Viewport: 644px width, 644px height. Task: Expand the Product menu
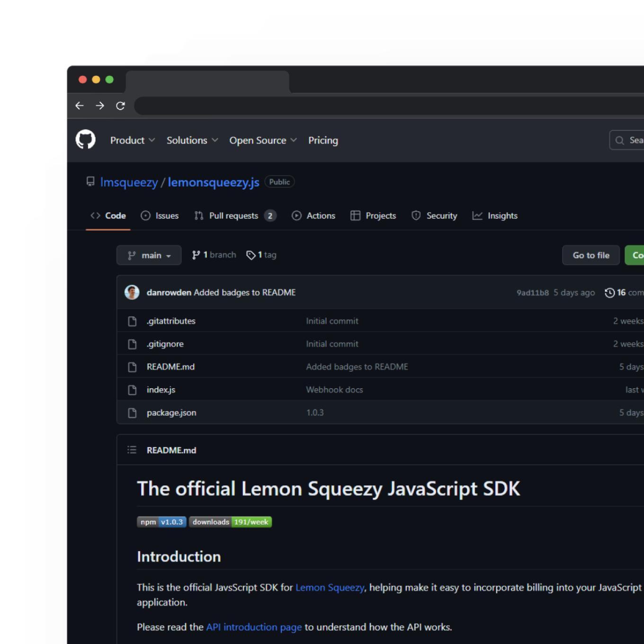point(132,140)
